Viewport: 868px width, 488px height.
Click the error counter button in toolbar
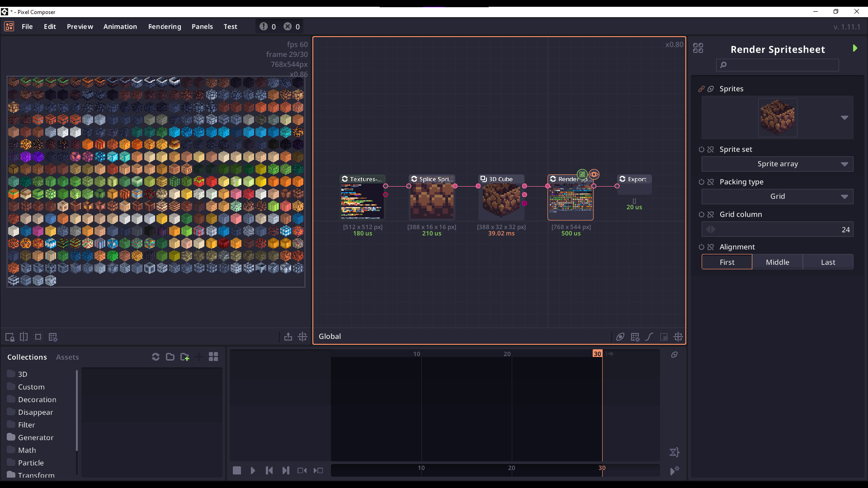(292, 26)
